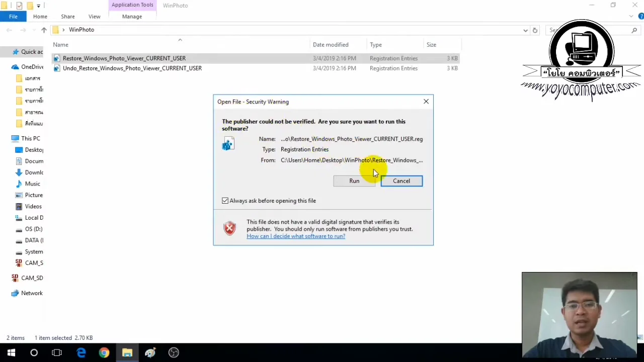Open OBS Studio from the taskbar

(173, 352)
